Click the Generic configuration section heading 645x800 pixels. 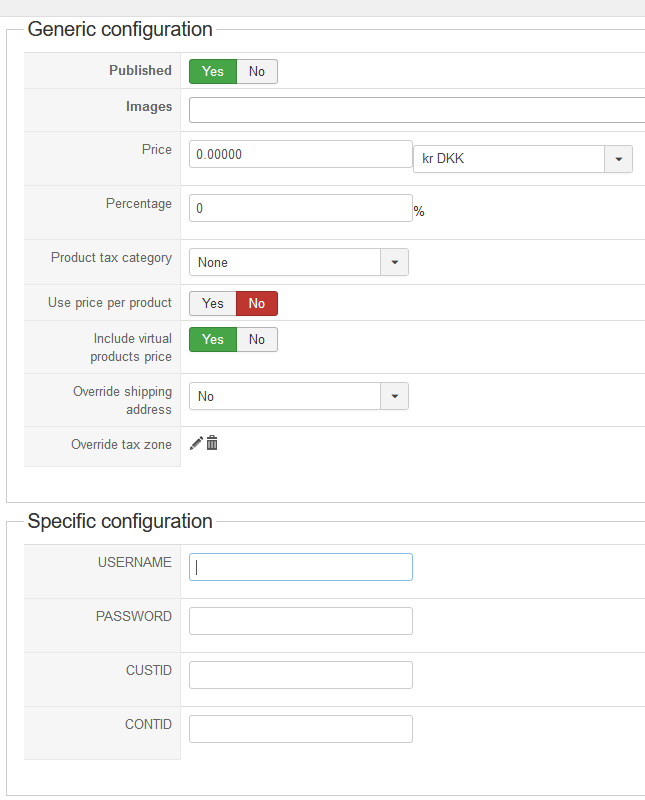tap(120, 29)
